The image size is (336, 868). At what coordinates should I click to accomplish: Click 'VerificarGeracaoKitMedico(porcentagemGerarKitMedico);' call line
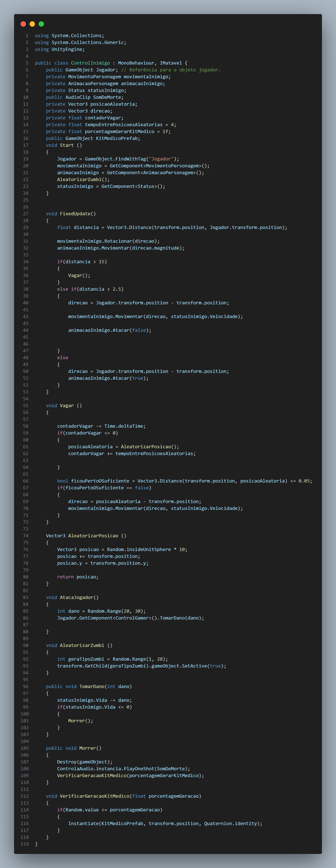pyautogui.click(x=131, y=776)
